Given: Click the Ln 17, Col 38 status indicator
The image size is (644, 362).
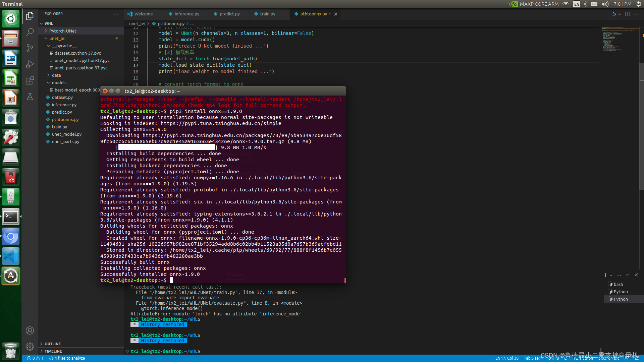Looking at the screenshot, I should [x=506, y=358].
